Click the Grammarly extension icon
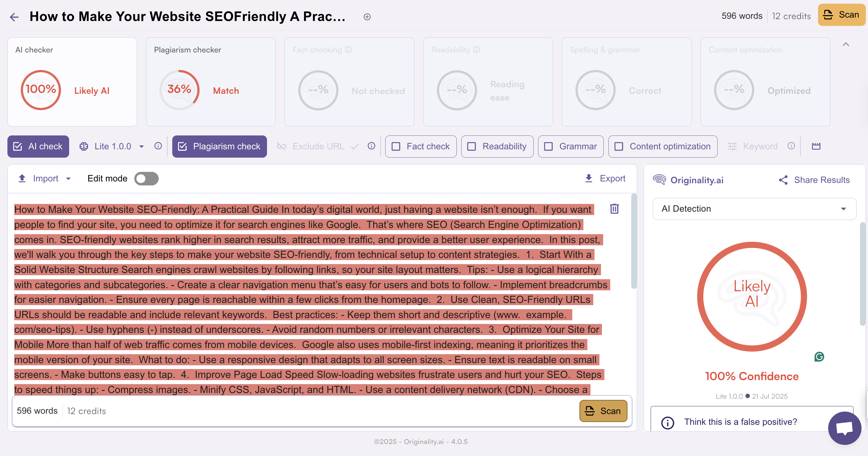The image size is (868, 456). (819, 357)
